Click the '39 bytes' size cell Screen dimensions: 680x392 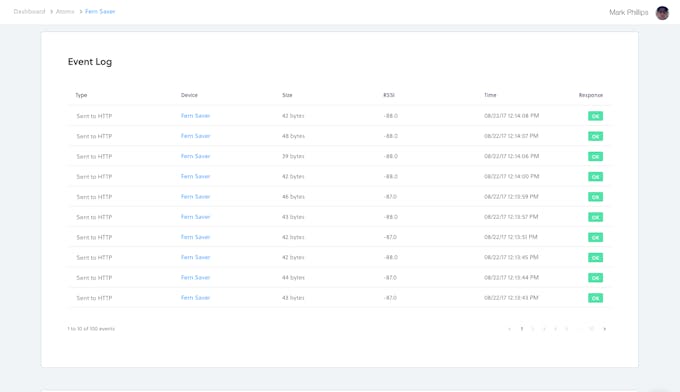[293, 156]
